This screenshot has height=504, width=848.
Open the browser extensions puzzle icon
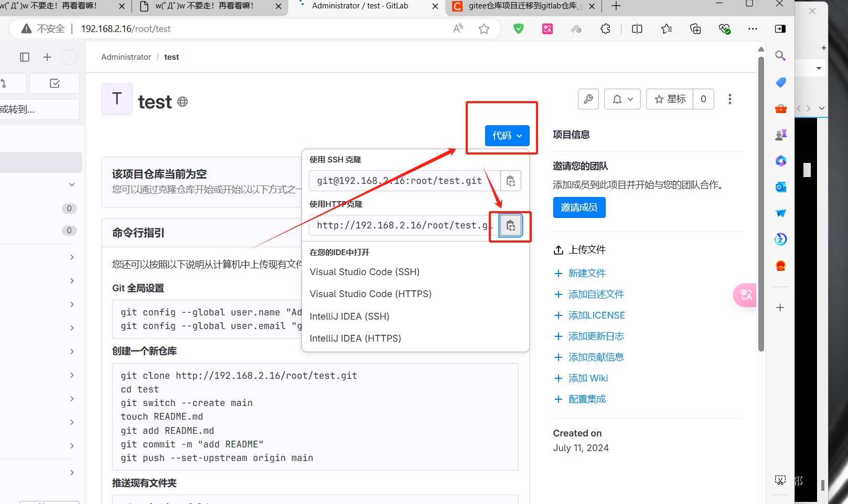pos(605,29)
